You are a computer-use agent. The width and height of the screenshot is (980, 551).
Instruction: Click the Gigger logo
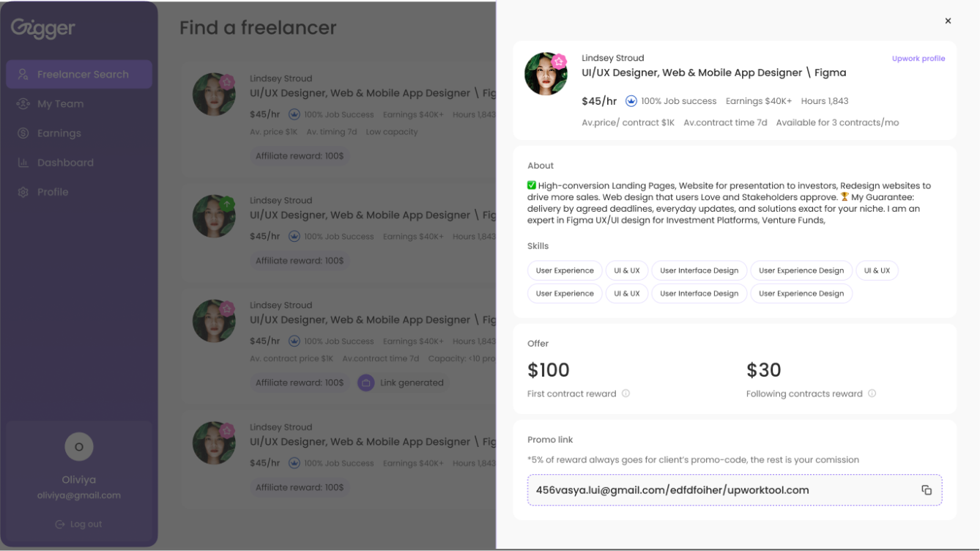click(x=43, y=29)
